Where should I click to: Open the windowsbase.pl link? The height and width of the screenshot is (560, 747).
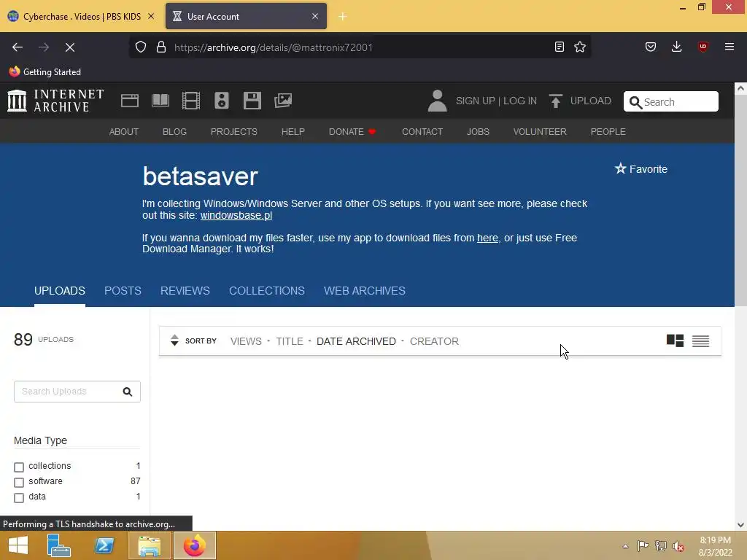pos(236,215)
